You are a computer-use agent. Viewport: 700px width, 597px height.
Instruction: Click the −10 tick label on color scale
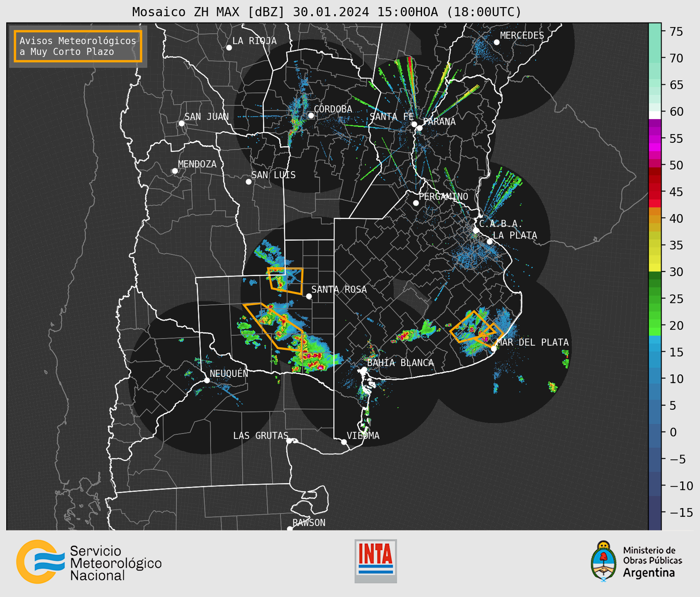point(681,486)
